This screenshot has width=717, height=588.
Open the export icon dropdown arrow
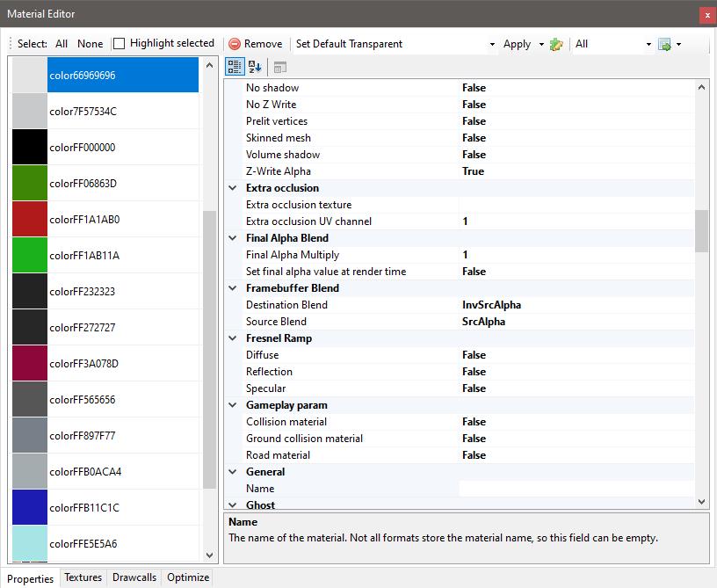click(x=678, y=44)
